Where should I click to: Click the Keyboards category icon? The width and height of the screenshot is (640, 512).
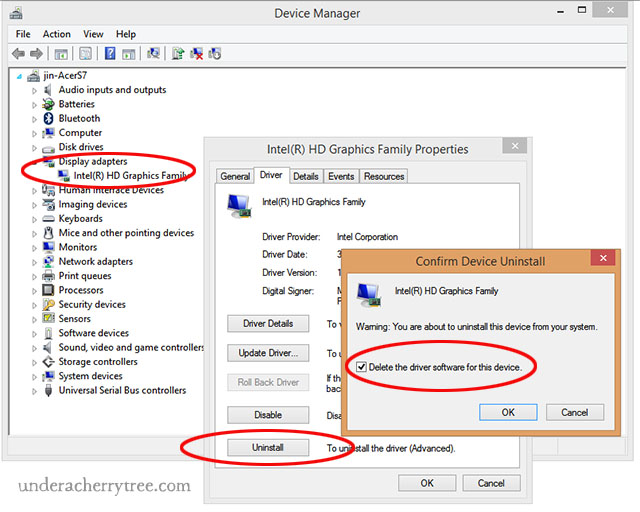point(48,219)
